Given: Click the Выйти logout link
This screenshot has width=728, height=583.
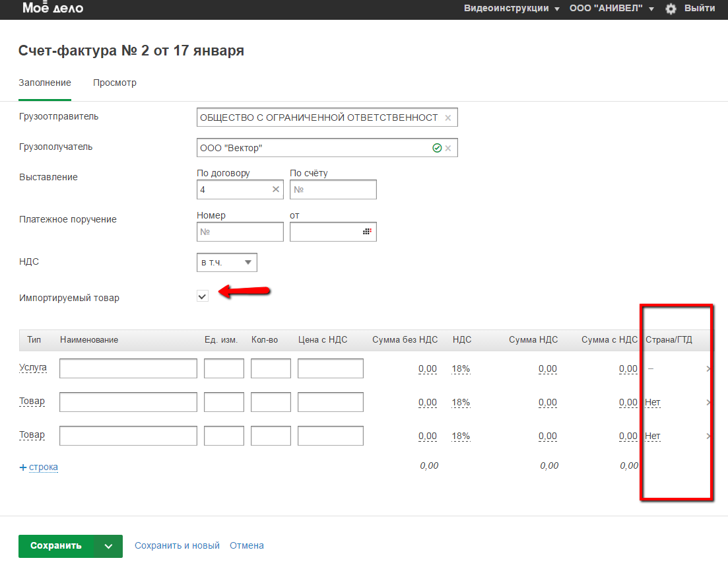Looking at the screenshot, I should (700, 9).
